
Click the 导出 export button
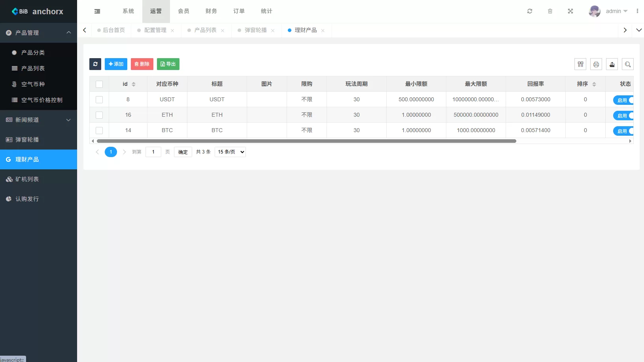click(x=168, y=64)
